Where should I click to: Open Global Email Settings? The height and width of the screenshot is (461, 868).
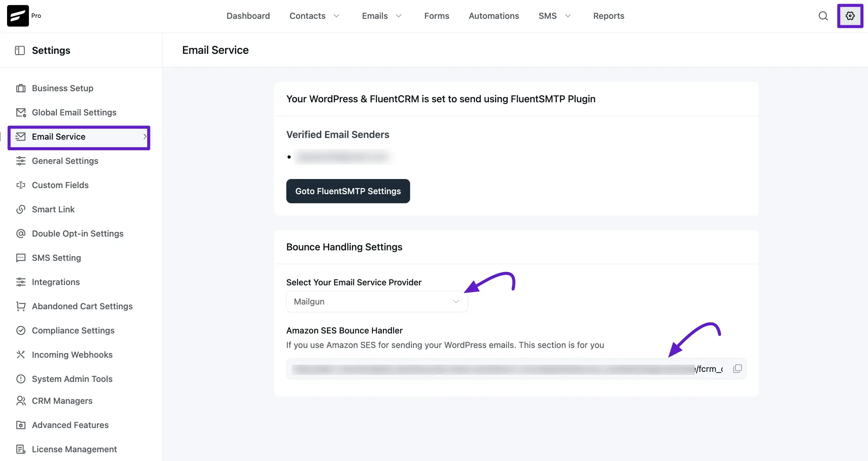coord(74,112)
